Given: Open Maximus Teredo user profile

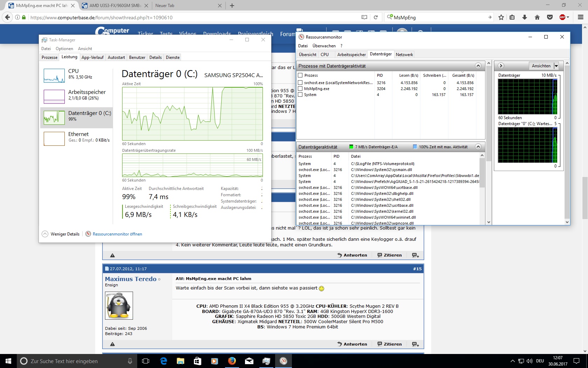Looking at the screenshot, I should click(131, 279).
